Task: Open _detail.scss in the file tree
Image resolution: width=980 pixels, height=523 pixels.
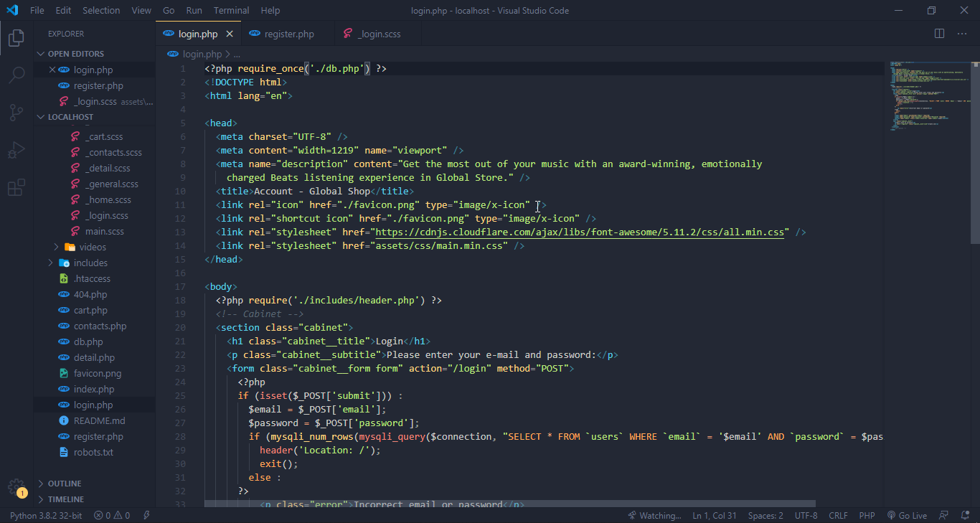Action: (x=94, y=168)
